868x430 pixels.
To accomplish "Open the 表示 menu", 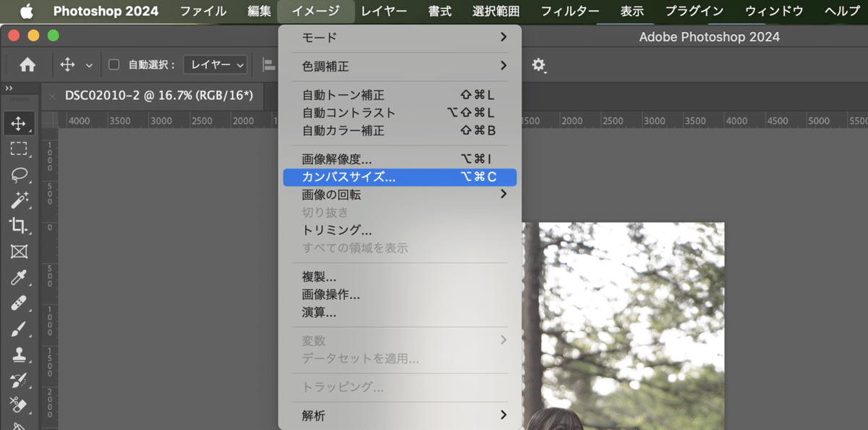I will [x=632, y=11].
